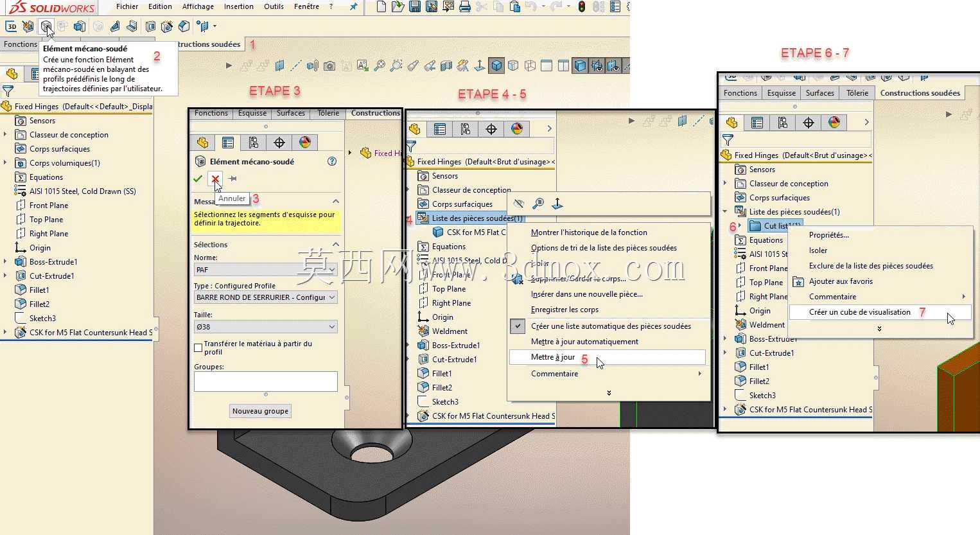Open DisplayManager color ball in ETAPE 3 panel
The width and height of the screenshot is (980, 535).
point(305,143)
